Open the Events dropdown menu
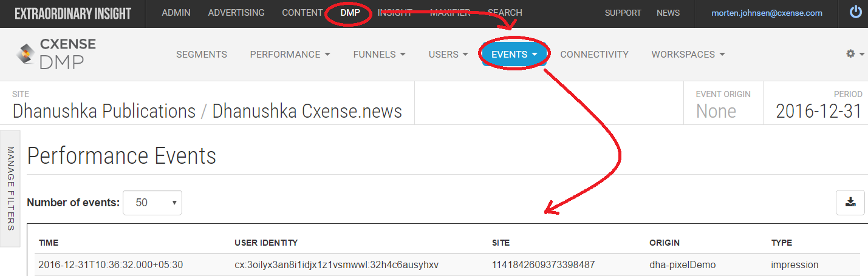 514,54
